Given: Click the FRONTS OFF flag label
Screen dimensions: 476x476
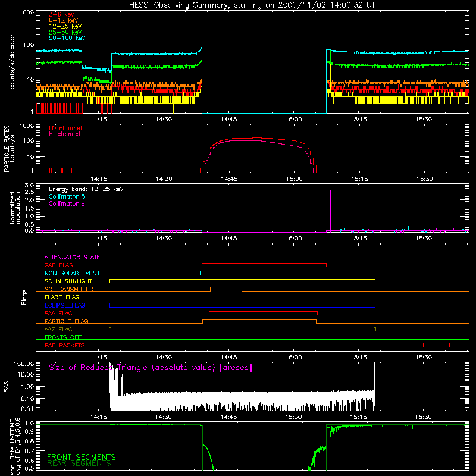Looking at the screenshot, I should pos(63,337).
